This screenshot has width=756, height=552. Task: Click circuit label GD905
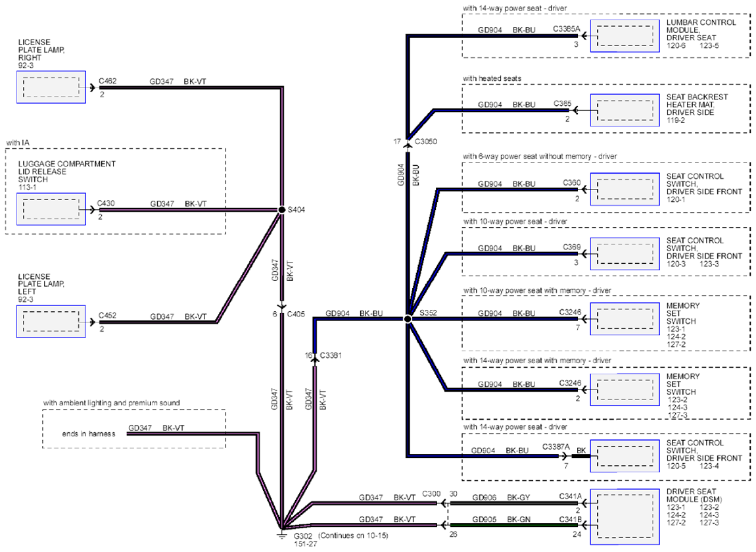click(x=484, y=520)
